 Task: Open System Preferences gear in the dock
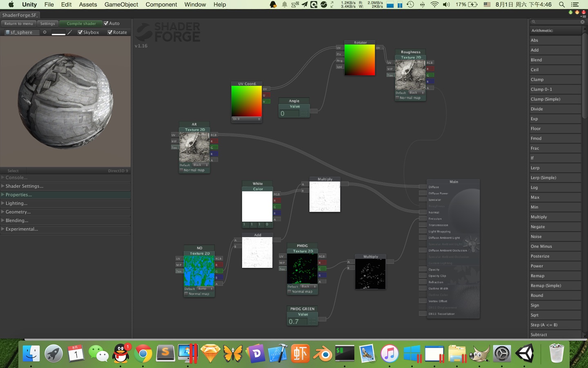pos(502,354)
